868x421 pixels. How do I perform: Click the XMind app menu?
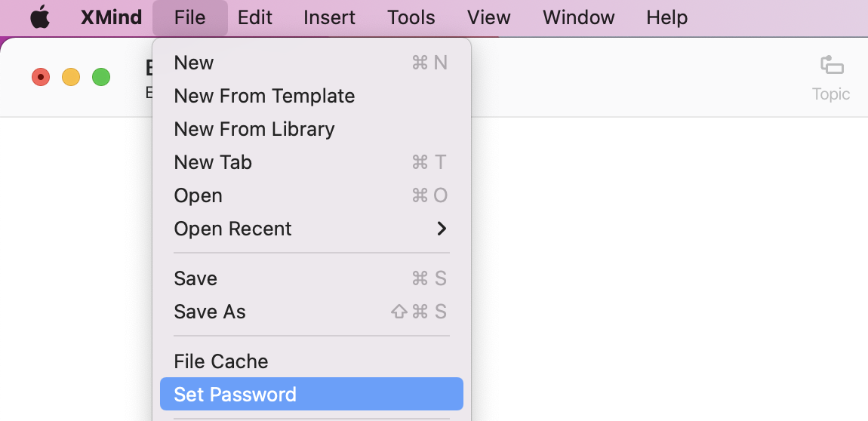click(111, 17)
